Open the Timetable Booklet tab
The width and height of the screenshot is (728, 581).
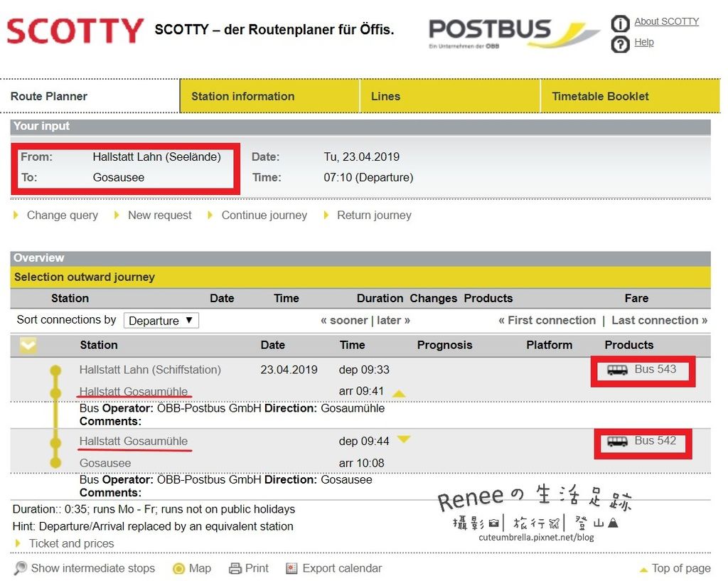tap(630, 96)
